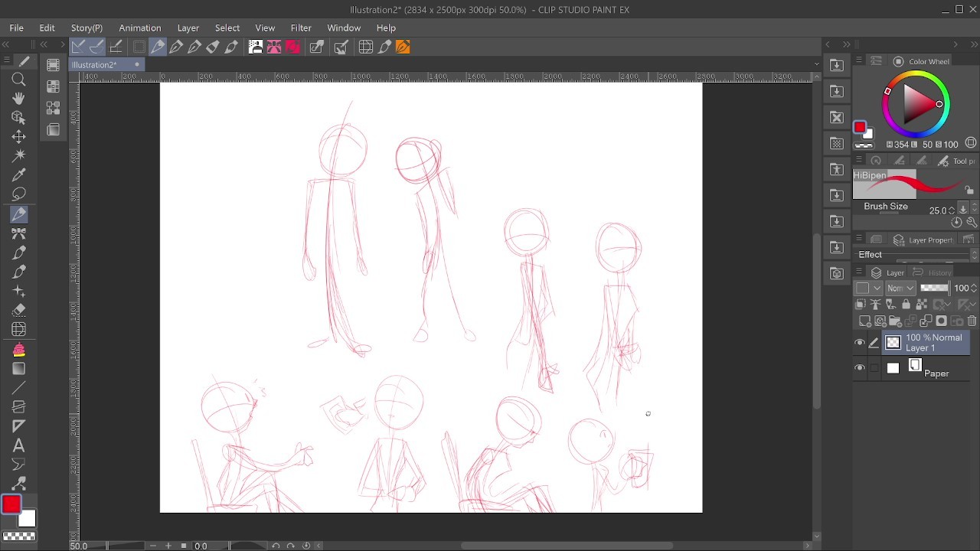The width and height of the screenshot is (980, 551).
Task: Open the layer blending mode dropdown
Action: (900, 288)
